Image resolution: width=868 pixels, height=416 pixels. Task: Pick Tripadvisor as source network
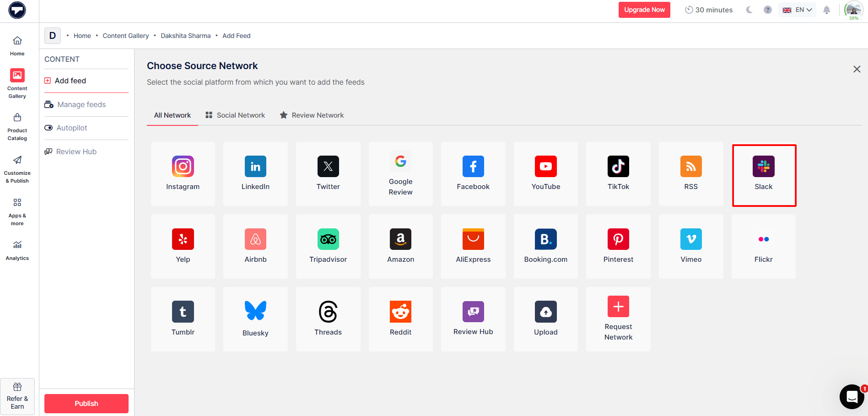(328, 247)
